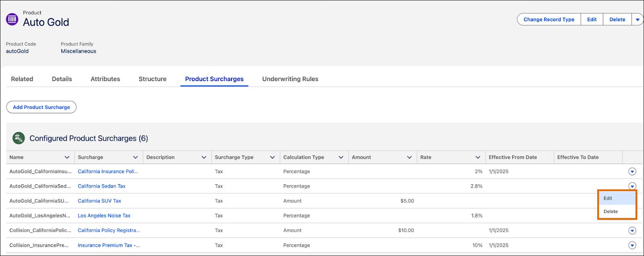The height and width of the screenshot is (256, 644).
Task: Expand more actions arrow beside Delete button
Action: click(x=638, y=19)
